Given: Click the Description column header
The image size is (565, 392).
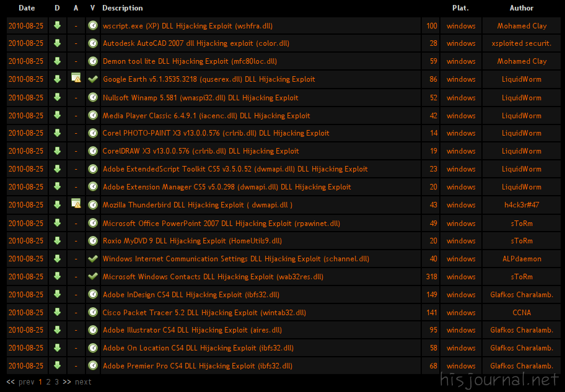Looking at the screenshot, I should click(x=123, y=8).
